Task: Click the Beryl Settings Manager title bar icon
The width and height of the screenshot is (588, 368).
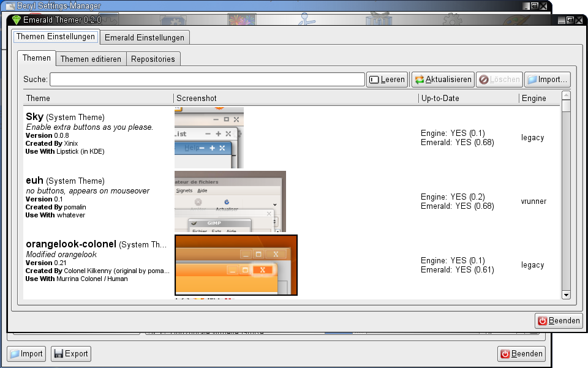Action: coord(10,6)
